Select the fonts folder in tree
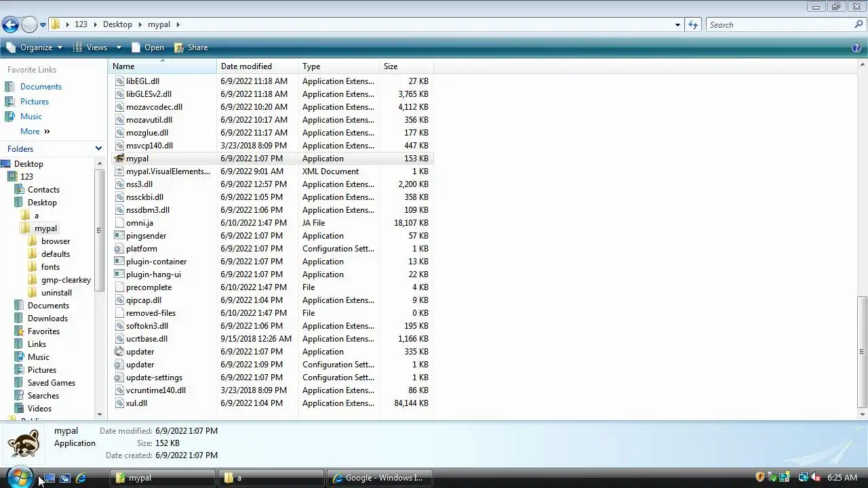The image size is (868, 488). tap(50, 267)
